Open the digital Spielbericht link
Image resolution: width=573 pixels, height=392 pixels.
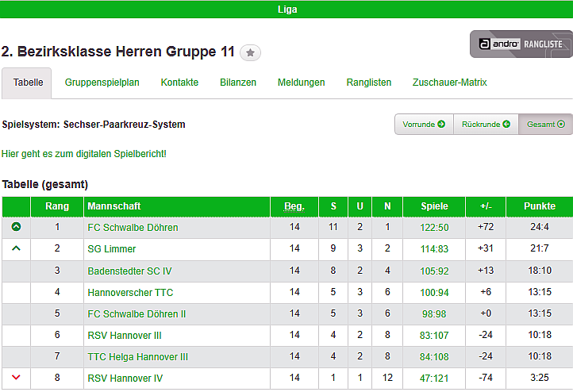[84, 153]
